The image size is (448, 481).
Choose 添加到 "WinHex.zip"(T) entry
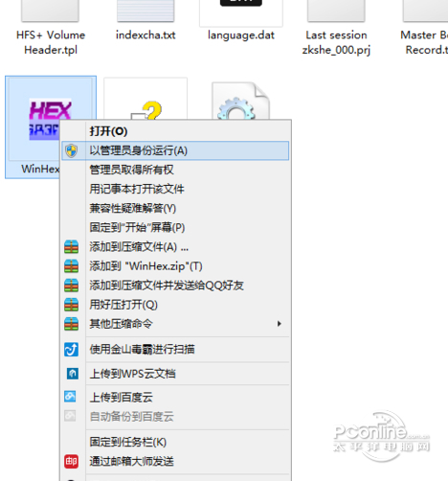[x=175, y=266]
